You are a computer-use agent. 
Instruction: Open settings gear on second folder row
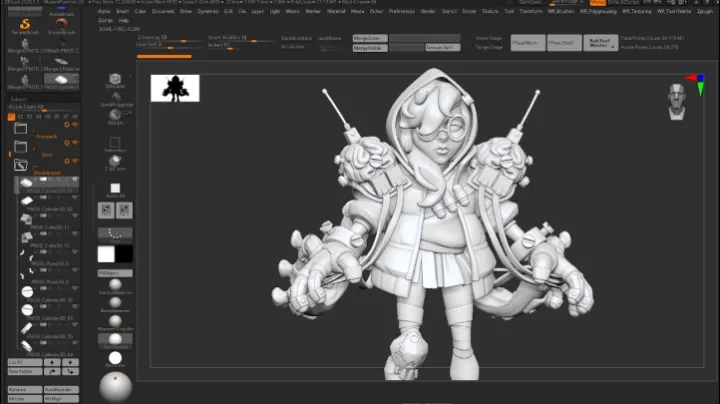coord(67,143)
